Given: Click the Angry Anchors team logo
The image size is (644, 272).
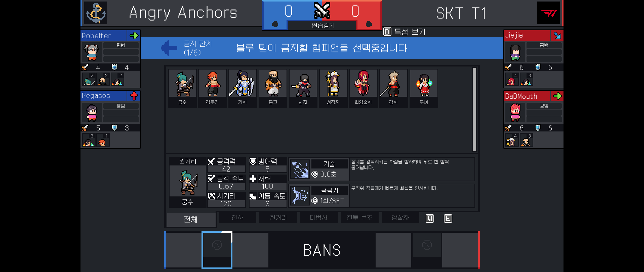Looking at the screenshot, I should pos(96,13).
